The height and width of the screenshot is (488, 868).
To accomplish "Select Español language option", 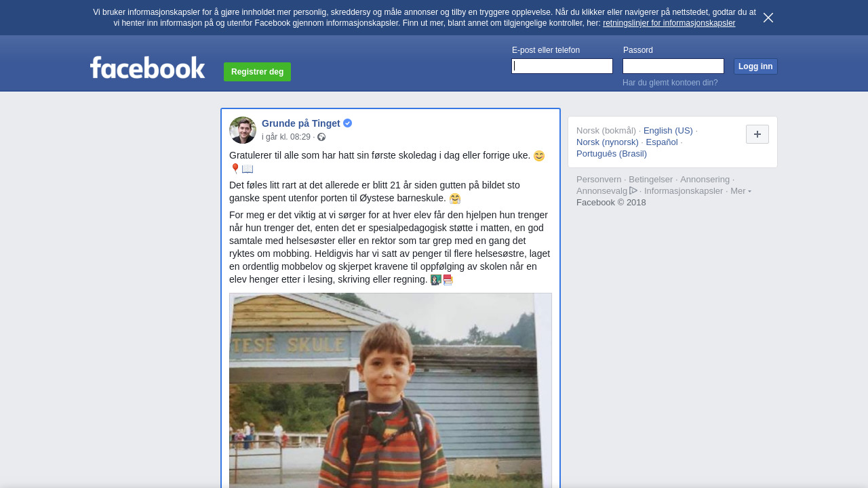I will tap(662, 142).
